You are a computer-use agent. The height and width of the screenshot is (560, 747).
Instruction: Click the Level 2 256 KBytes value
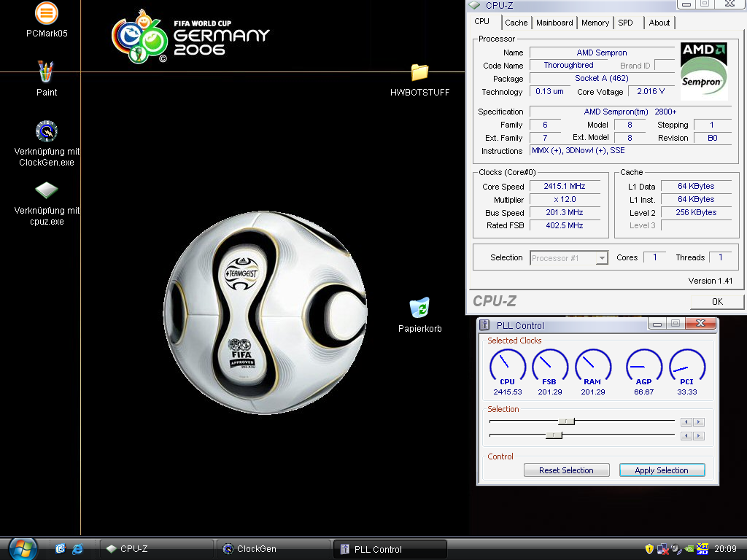pyautogui.click(x=696, y=212)
